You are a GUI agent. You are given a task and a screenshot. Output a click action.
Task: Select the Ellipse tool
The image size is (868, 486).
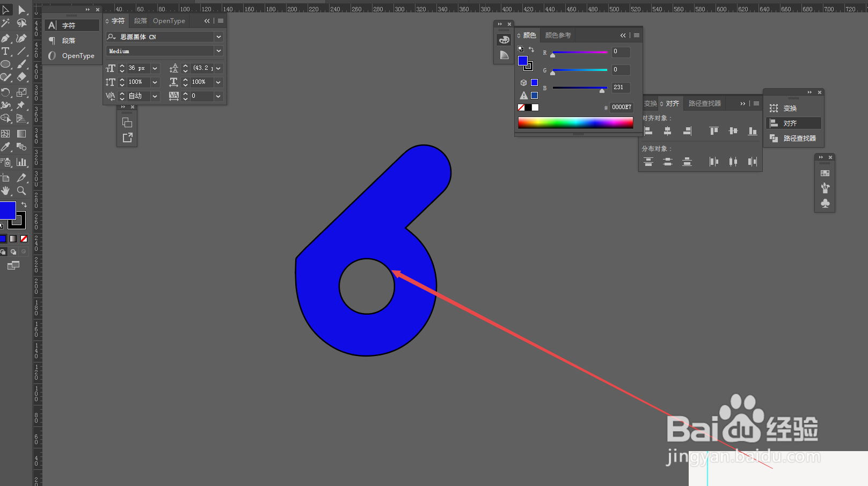click(6, 64)
